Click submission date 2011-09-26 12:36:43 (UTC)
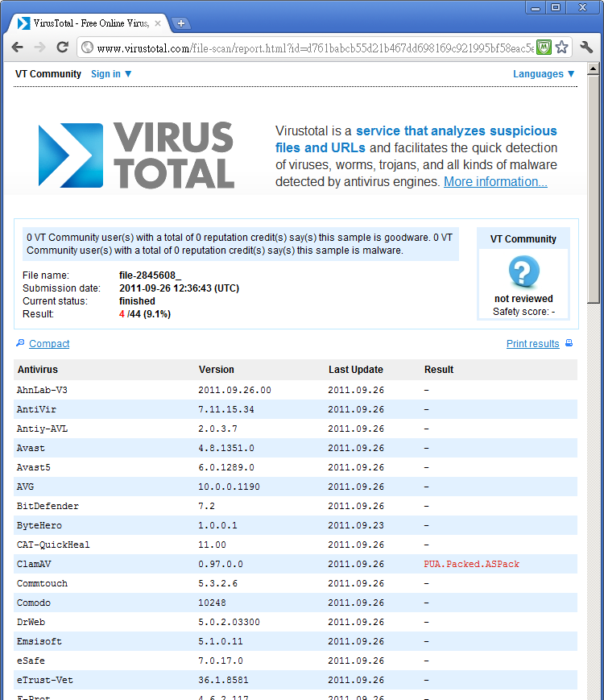This screenshot has width=604, height=700. (179, 288)
